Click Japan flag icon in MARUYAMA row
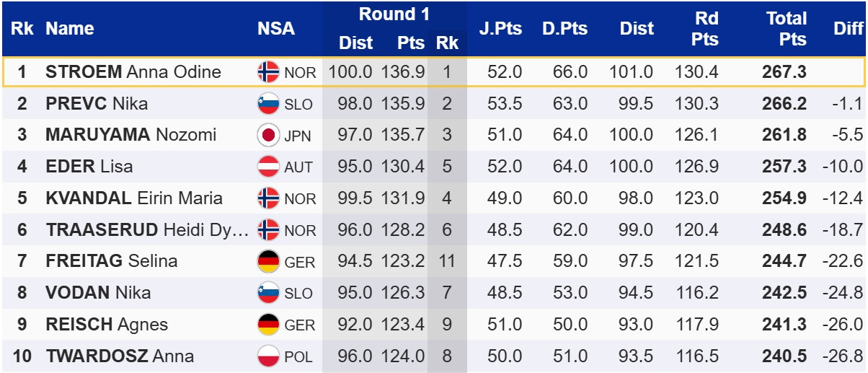This screenshot has height=373, width=868. (268, 136)
